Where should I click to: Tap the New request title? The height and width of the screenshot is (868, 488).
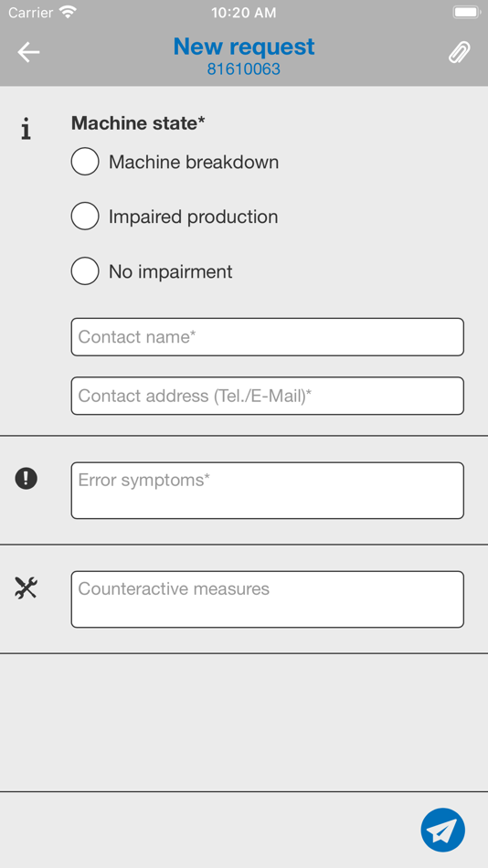(x=244, y=47)
